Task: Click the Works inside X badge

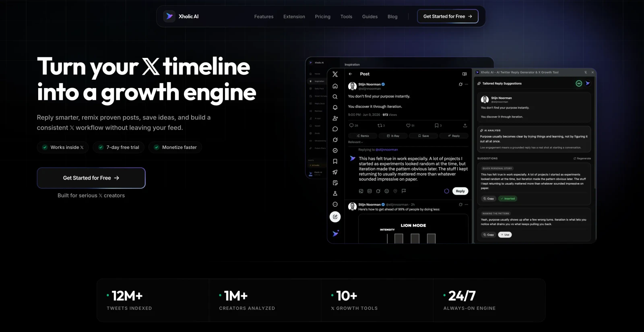Action: pyautogui.click(x=62, y=147)
